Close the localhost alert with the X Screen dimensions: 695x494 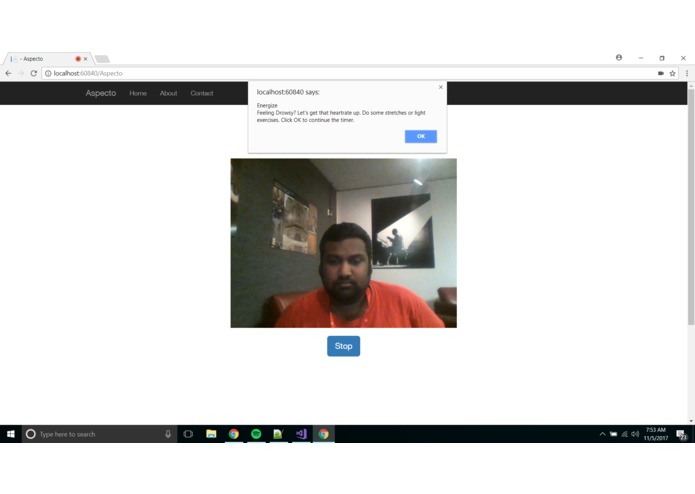[x=441, y=87]
